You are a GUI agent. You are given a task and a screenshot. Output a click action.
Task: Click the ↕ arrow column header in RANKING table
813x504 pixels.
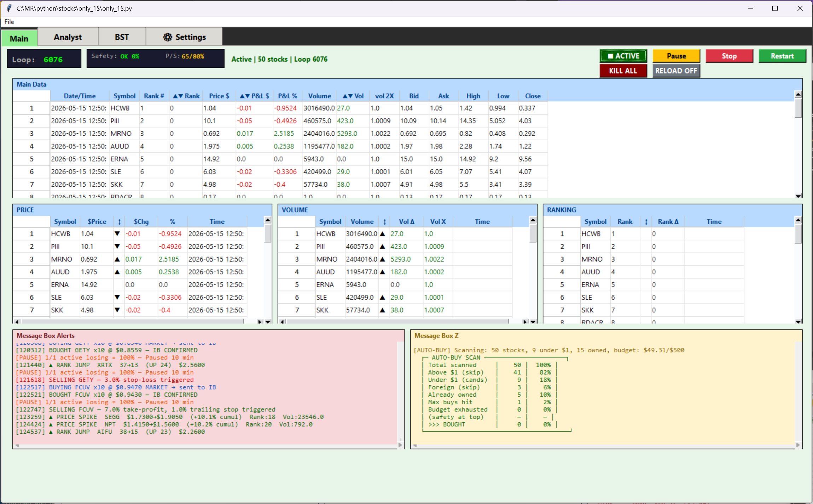click(646, 222)
